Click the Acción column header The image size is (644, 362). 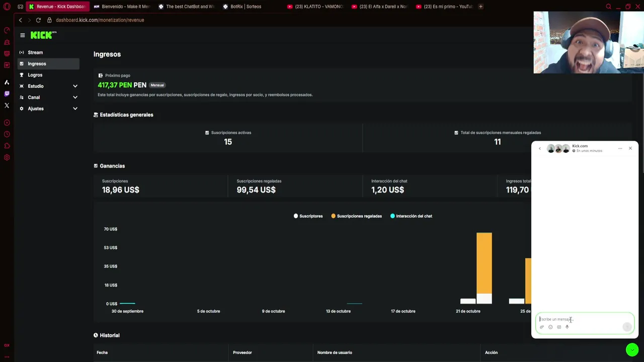pyautogui.click(x=491, y=352)
